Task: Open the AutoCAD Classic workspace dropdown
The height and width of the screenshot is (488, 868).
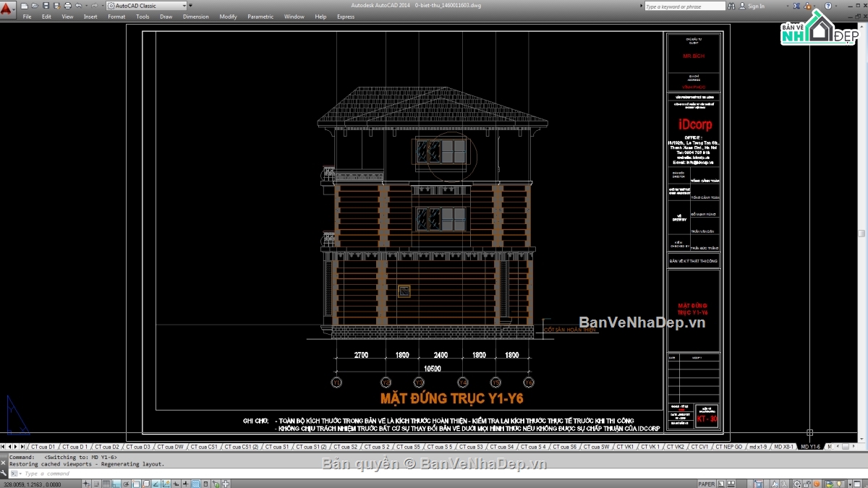Action: [x=147, y=6]
